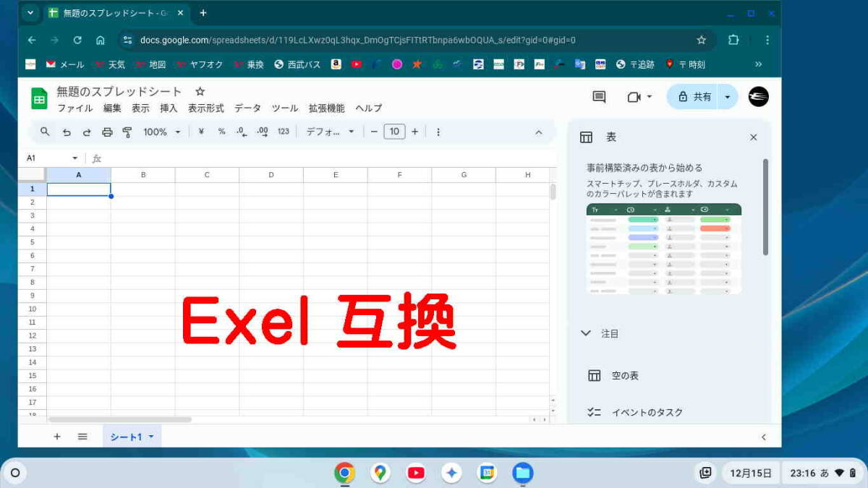Decrease decimal places
The height and width of the screenshot is (488, 868).
coord(242,132)
